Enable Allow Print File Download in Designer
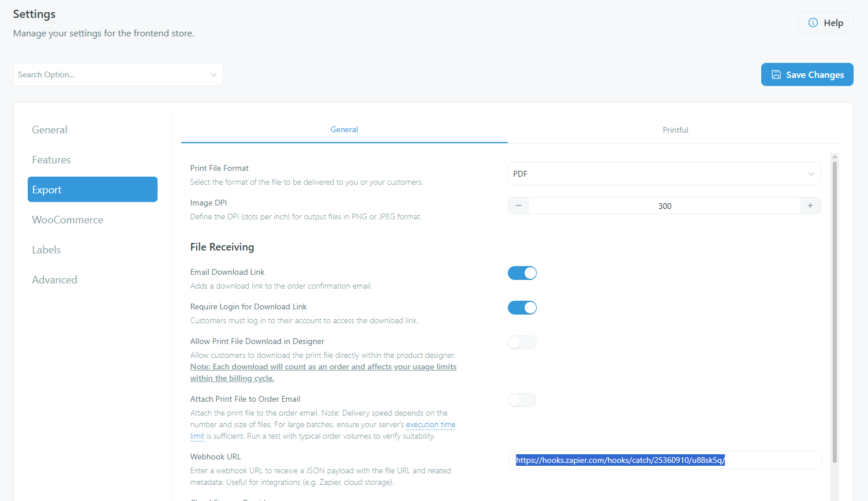 522,342
